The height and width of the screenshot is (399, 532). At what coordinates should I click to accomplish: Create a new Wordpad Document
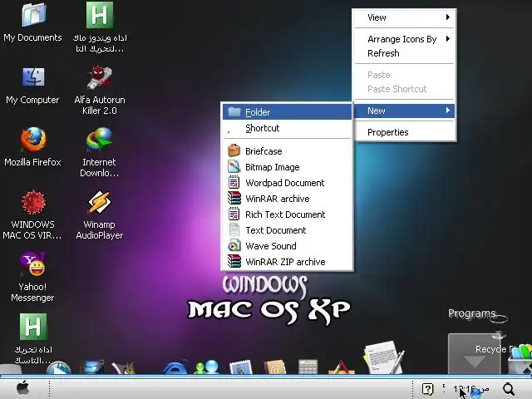tap(287, 183)
